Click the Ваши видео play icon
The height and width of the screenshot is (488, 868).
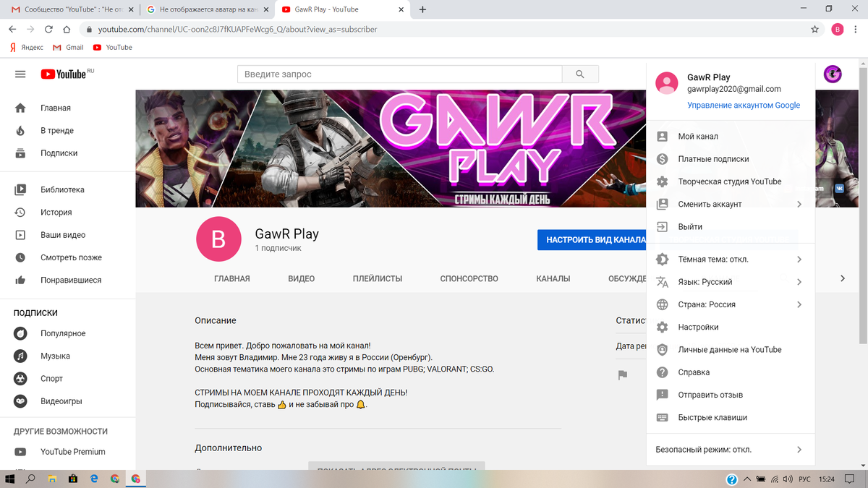tap(20, 235)
